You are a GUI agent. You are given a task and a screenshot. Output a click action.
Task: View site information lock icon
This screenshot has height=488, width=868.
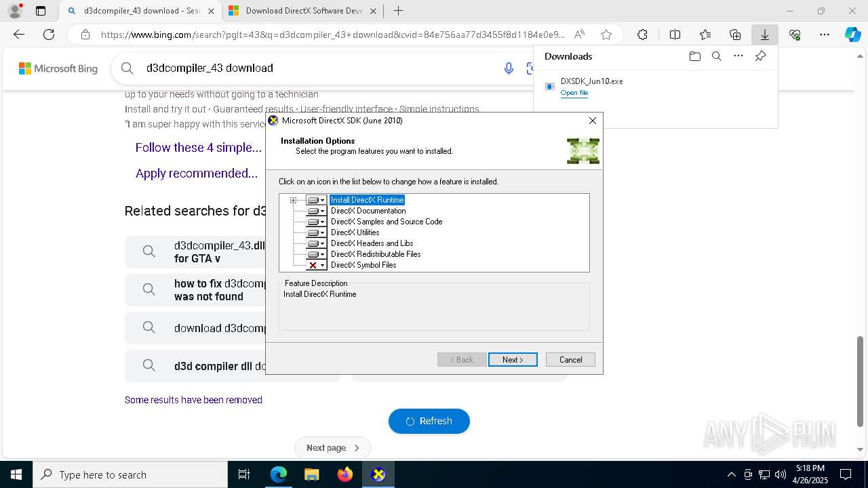pos(85,35)
